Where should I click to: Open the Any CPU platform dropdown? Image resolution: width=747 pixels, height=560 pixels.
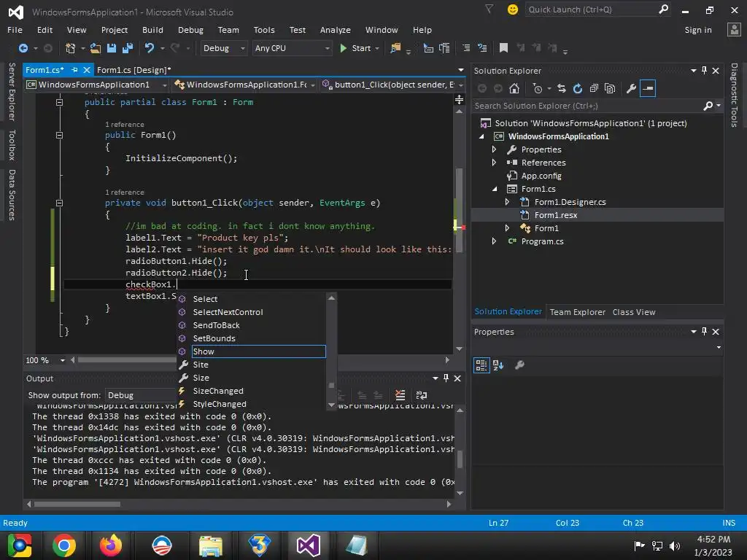click(x=292, y=48)
